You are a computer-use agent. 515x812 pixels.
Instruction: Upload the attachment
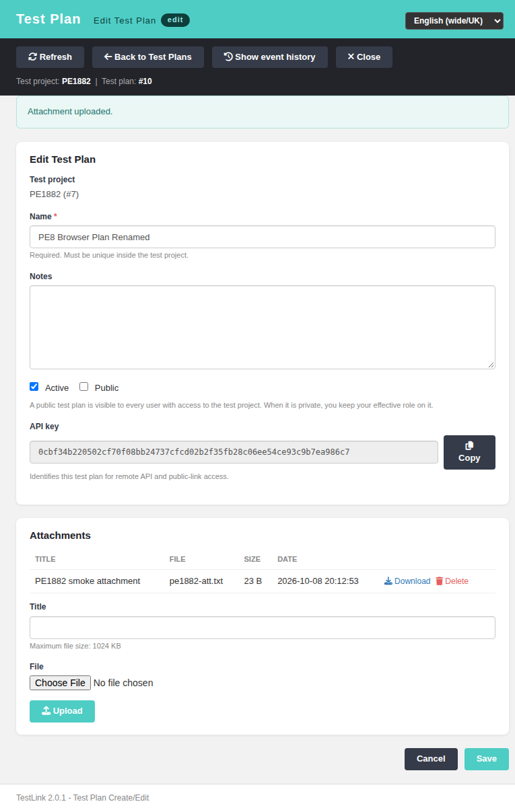tap(62, 711)
